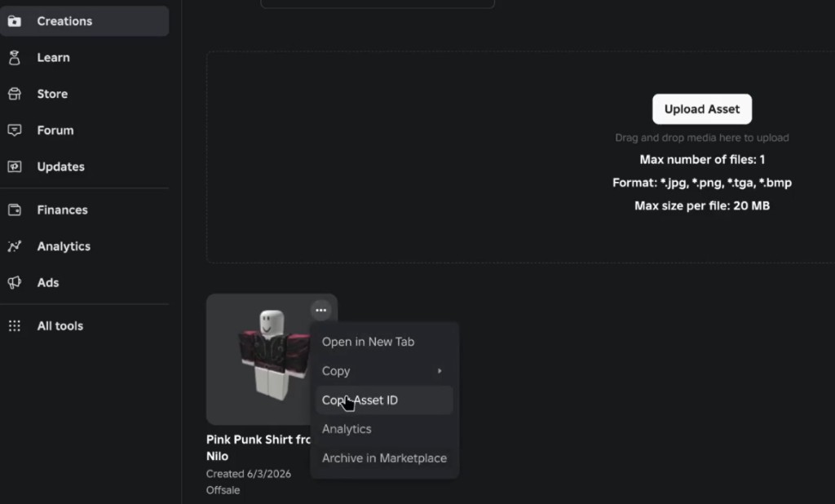
Task: Click the Upload Asset button
Action: click(x=702, y=109)
